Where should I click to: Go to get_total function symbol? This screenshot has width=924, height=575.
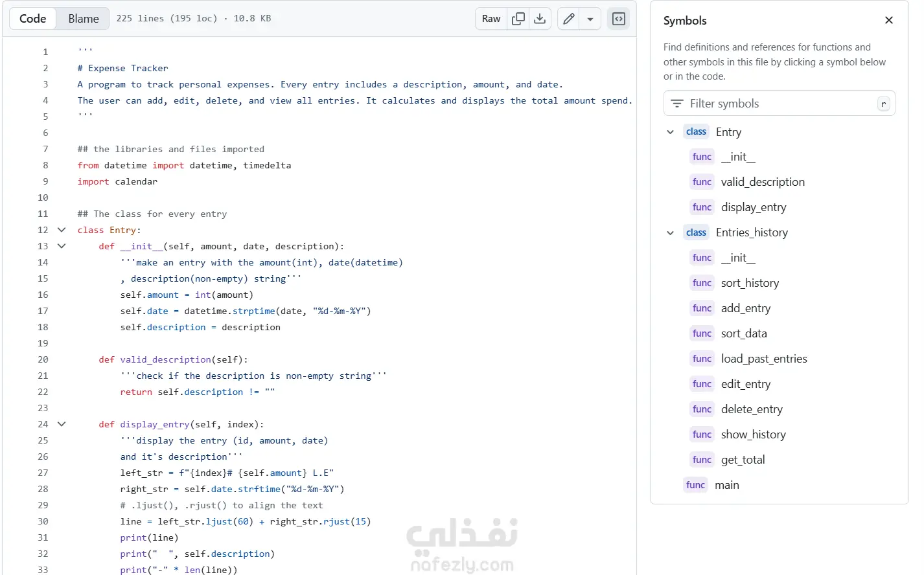[x=743, y=460]
